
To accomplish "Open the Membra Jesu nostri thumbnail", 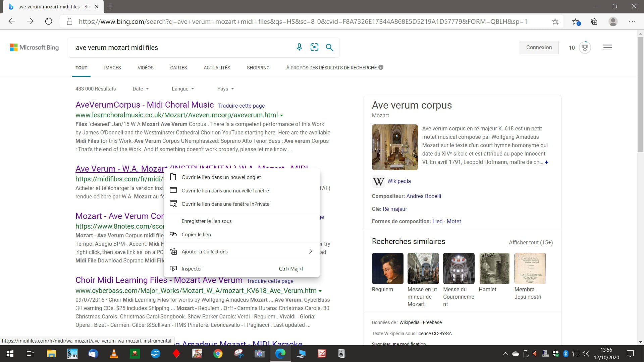I will point(530,268).
